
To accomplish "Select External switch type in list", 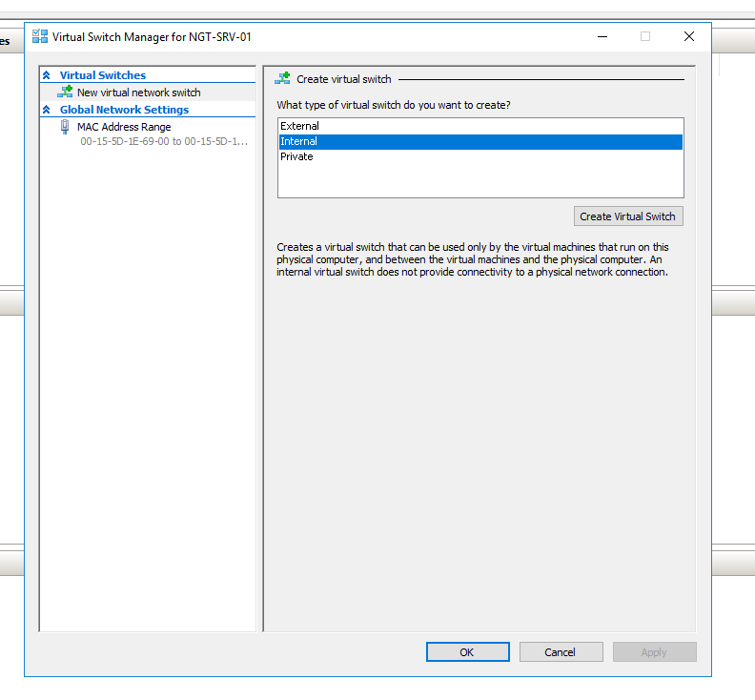I will click(299, 126).
